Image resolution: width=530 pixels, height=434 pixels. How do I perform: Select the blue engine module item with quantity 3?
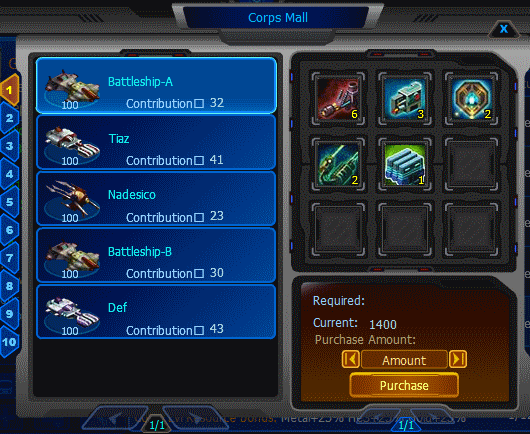pyautogui.click(x=404, y=98)
